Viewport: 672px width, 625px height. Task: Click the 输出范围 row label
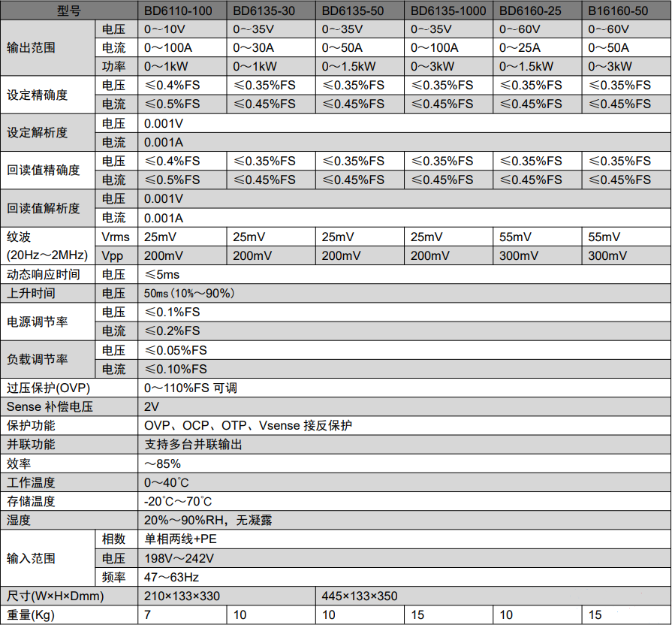point(32,48)
